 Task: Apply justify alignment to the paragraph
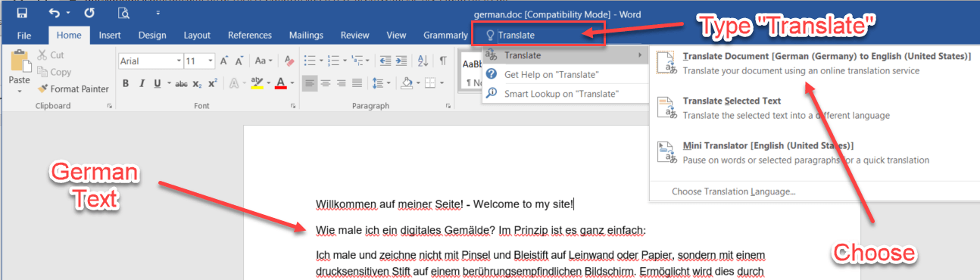click(x=357, y=83)
